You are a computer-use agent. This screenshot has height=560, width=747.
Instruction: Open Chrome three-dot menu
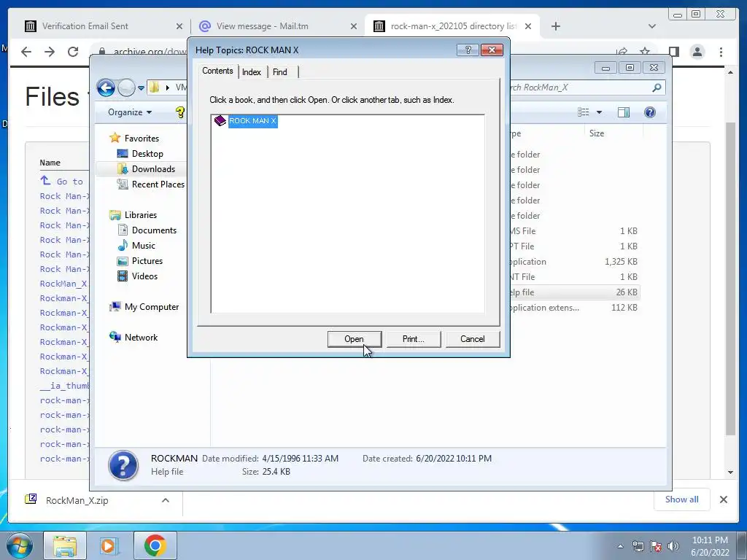[721, 52]
